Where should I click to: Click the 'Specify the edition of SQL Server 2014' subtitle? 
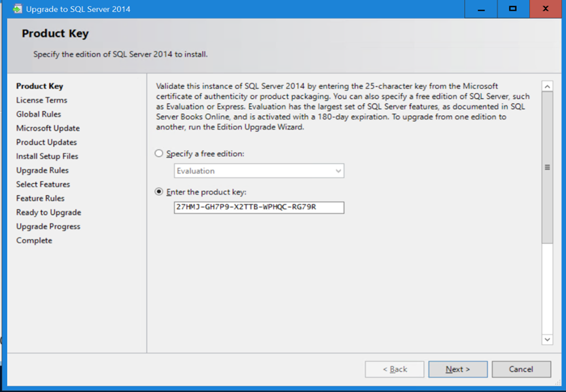(x=120, y=54)
